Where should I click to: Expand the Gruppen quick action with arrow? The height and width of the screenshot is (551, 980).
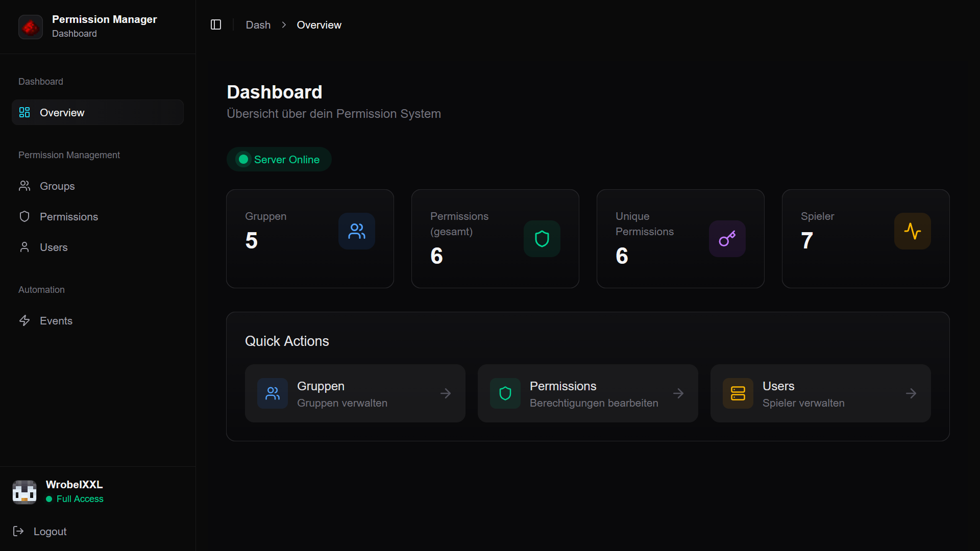pyautogui.click(x=446, y=393)
